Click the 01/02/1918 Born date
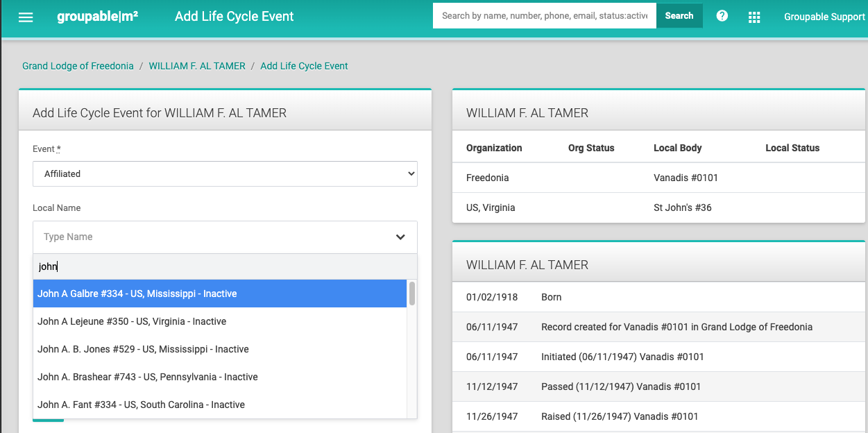This screenshot has width=868, height=433. click(x=492, y=297)
